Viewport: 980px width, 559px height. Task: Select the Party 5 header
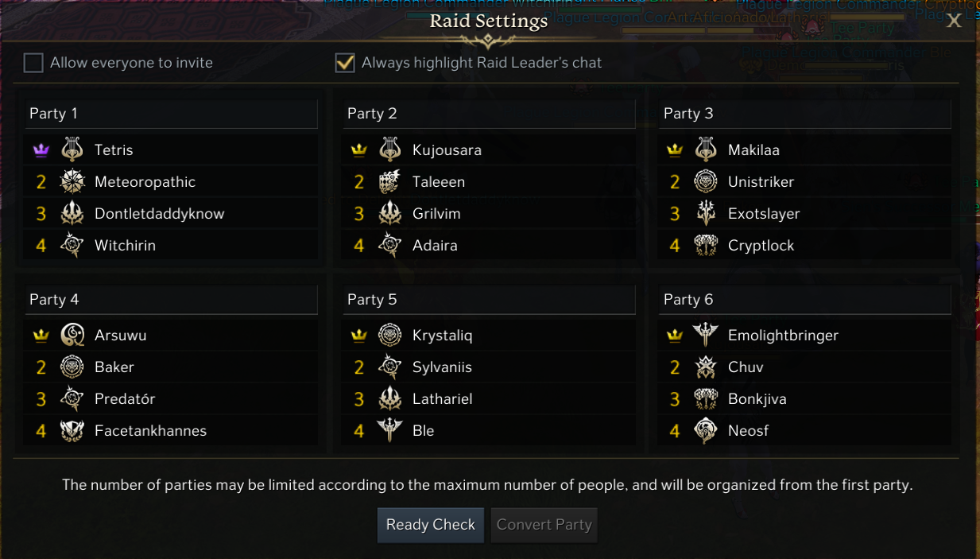(x=489, y=300)
